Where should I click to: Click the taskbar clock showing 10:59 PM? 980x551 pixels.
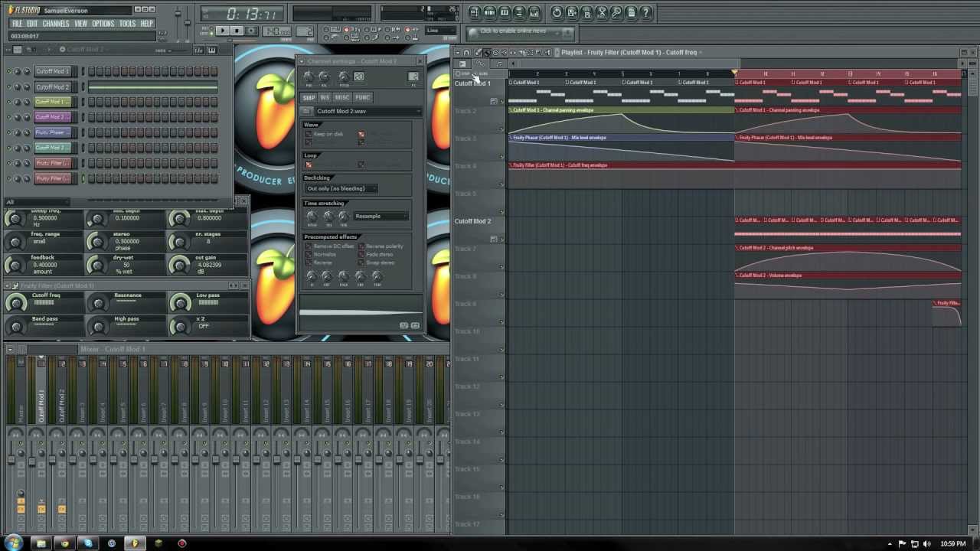tap(952, 543)
